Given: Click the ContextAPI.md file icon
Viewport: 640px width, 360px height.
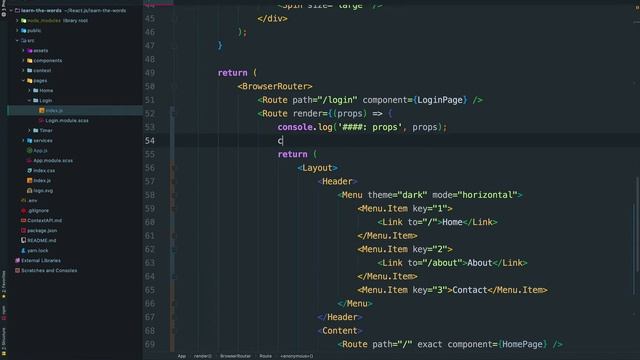Looking at the screenshot, I should (x=24, y=220).
